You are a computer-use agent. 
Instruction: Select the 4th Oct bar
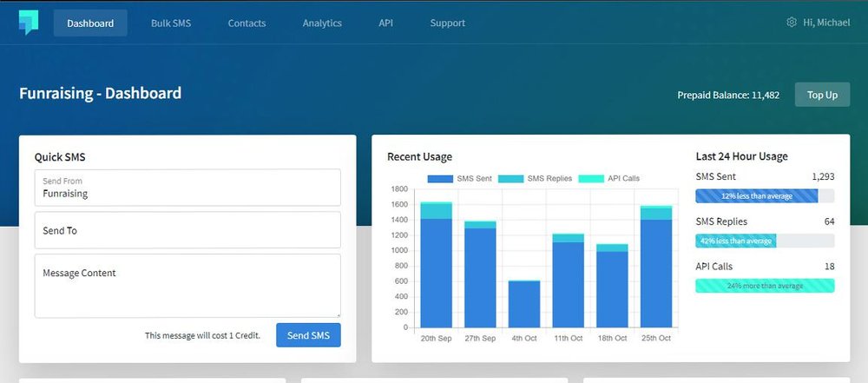524,304
